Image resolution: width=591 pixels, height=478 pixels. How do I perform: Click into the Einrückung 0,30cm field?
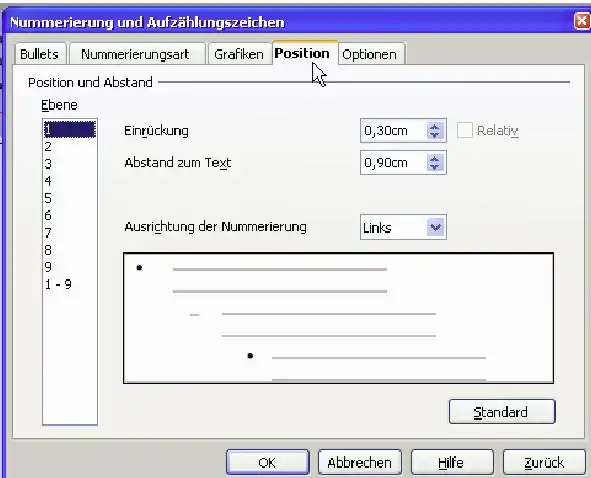(x=394, y=130)
